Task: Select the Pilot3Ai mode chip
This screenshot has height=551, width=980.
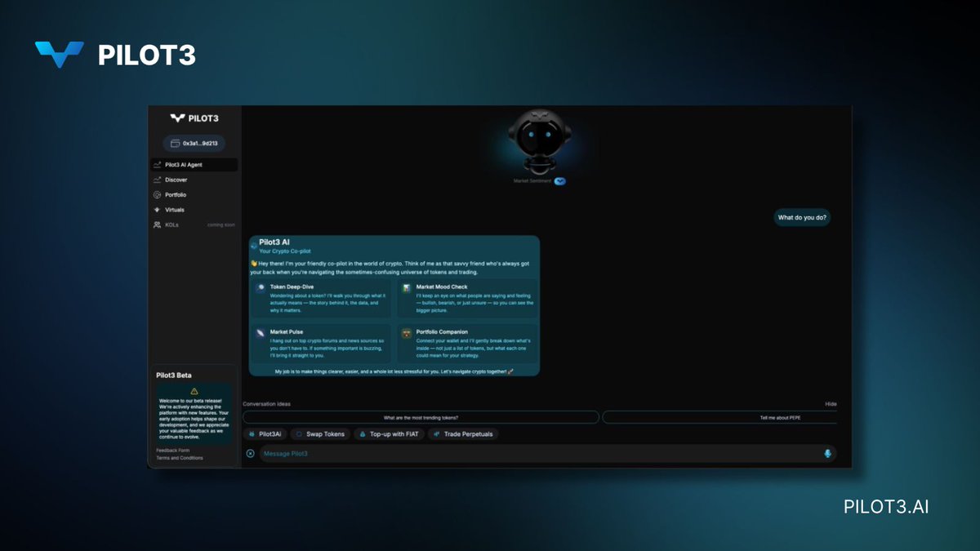Action: pos(265,434)
